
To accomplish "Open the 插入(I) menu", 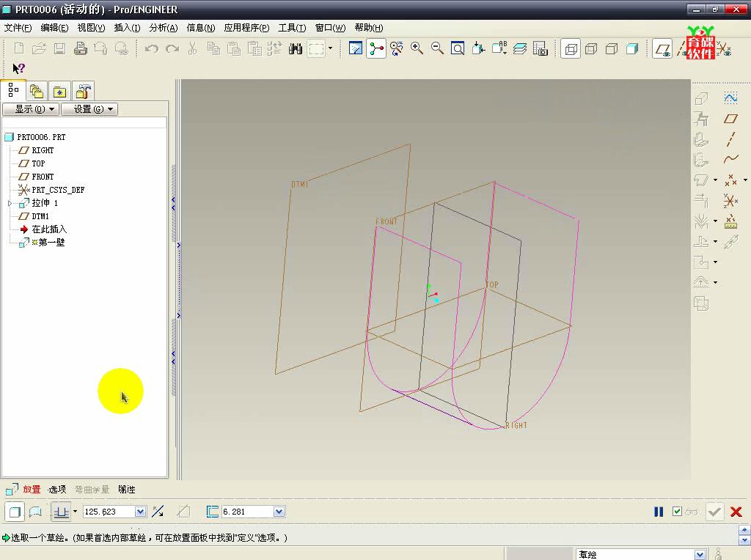I will tap(127, 28).
